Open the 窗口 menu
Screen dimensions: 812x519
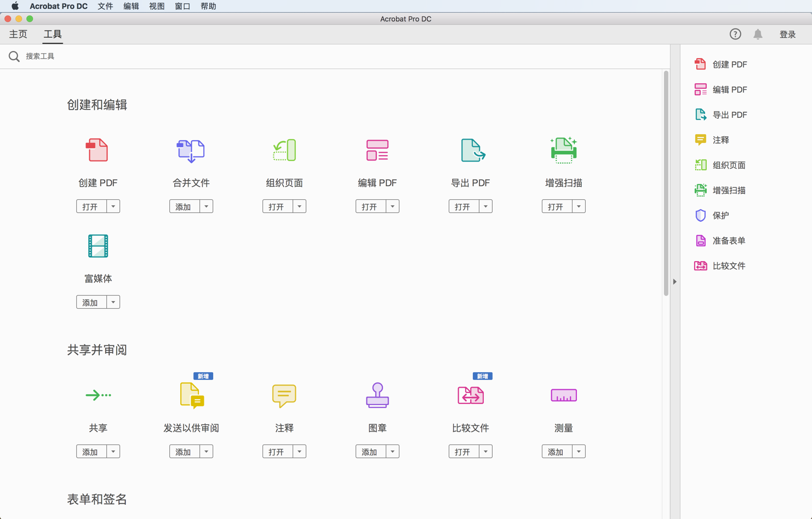182,6
